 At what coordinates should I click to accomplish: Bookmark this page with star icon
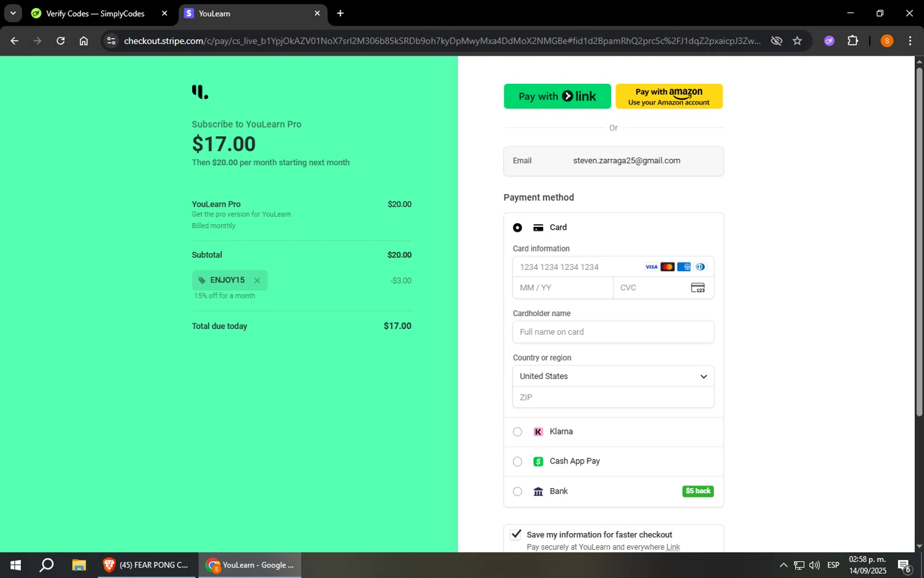tap(797, 41)
